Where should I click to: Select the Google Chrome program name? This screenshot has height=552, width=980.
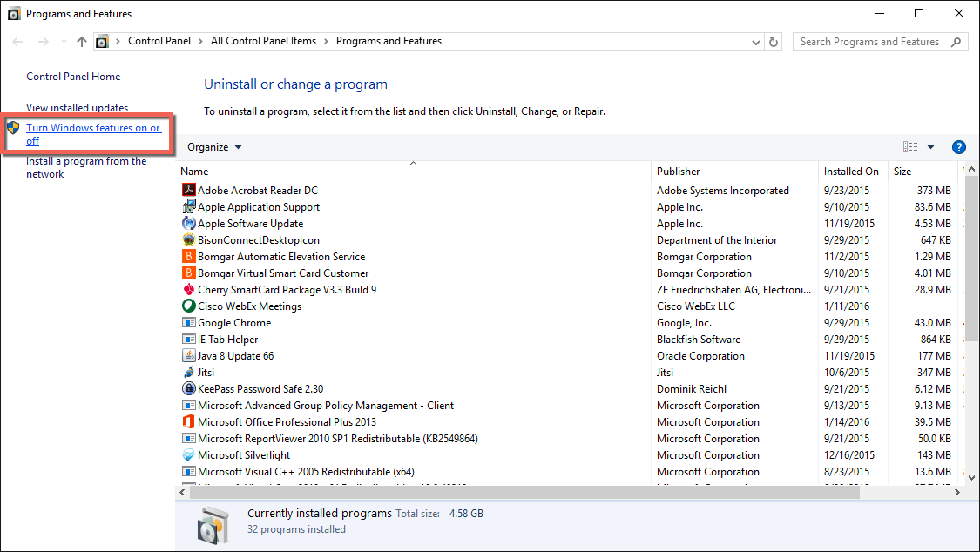pos(234,323)
